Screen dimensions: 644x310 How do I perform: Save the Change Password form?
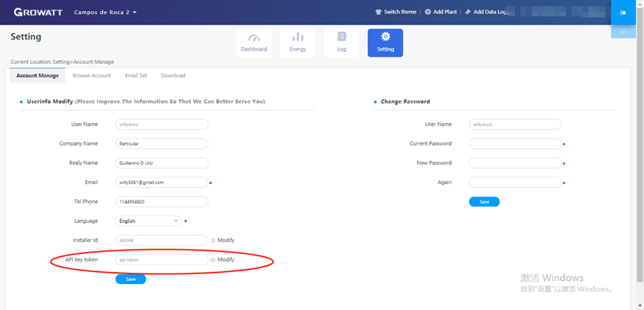(x=484, y=202)
